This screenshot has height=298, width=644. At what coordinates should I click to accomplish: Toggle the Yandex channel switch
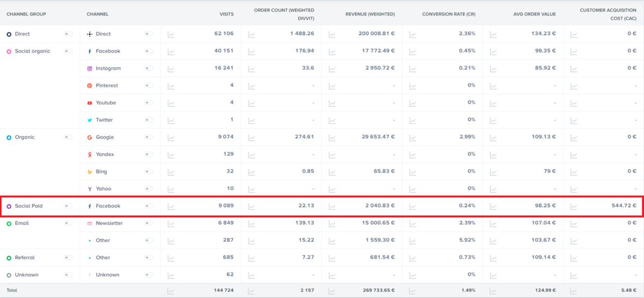point(149,154)
